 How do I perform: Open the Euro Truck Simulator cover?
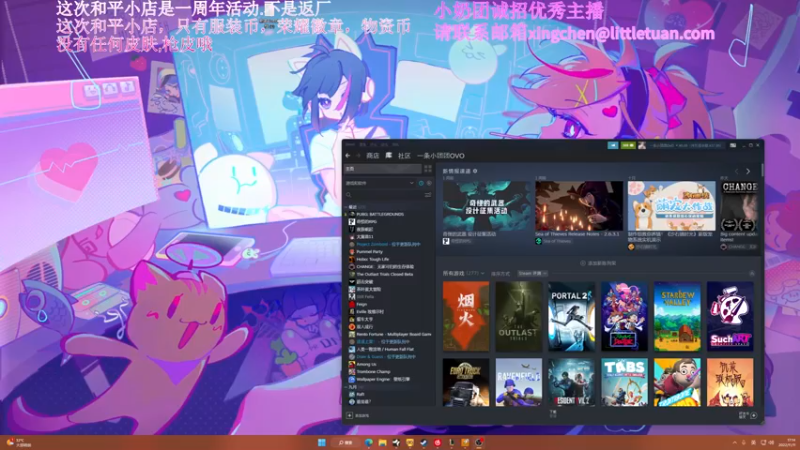coord(466,382)
